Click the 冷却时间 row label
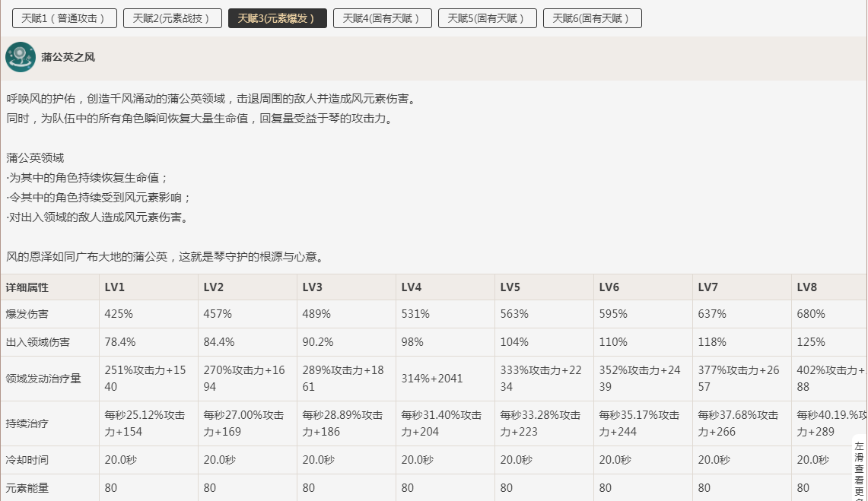 coord(27,460)
